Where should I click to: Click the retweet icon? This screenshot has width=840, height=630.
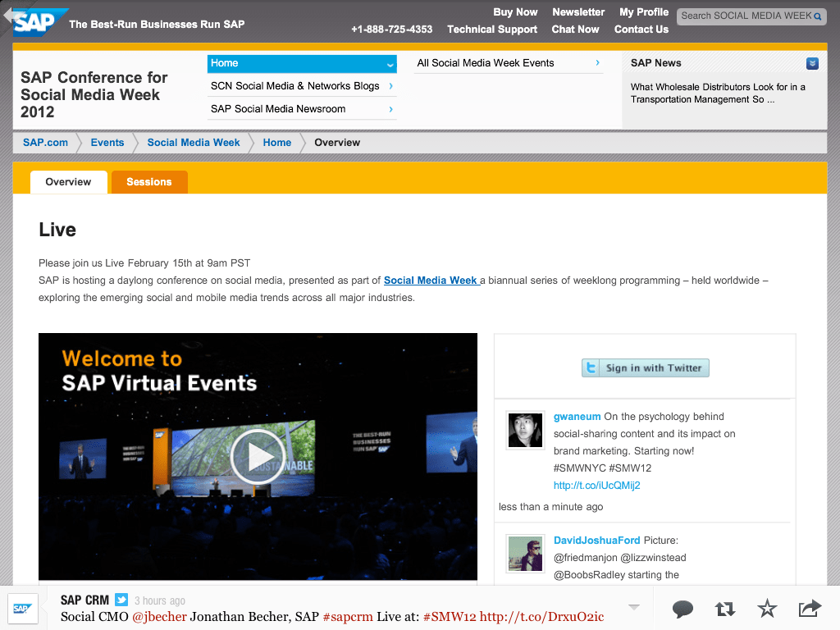[725, 609]
